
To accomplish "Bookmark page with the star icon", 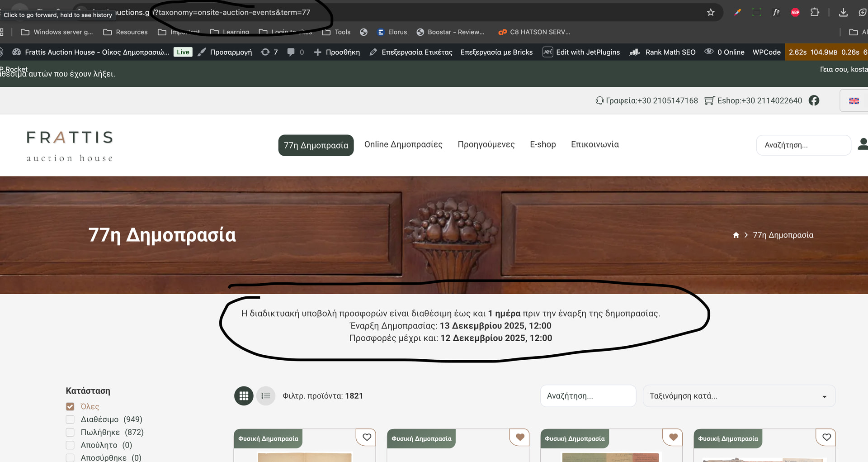I will (711, 12).
